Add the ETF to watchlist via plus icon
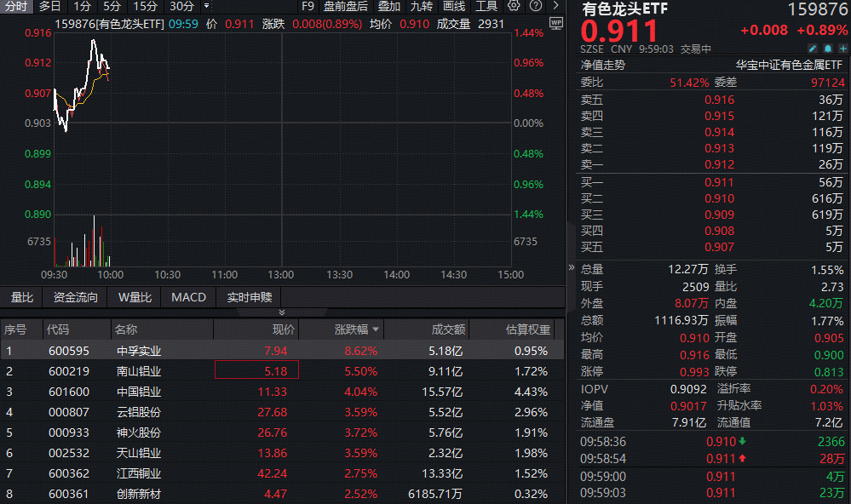This screenshot has width=851, height=504. click(842, 49)
